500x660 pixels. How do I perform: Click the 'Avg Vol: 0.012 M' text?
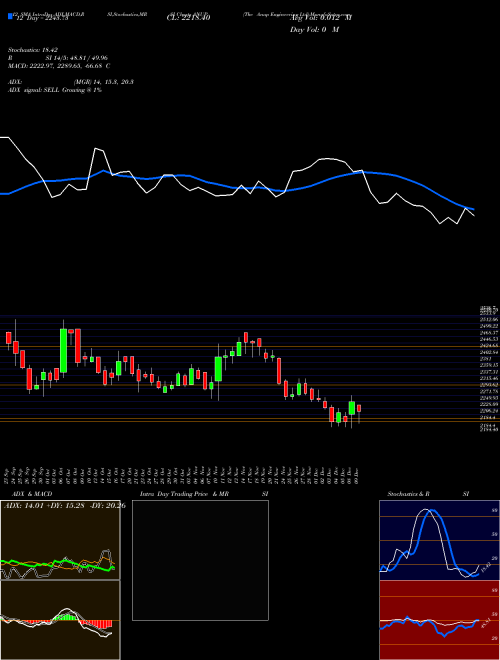[321, 18]
